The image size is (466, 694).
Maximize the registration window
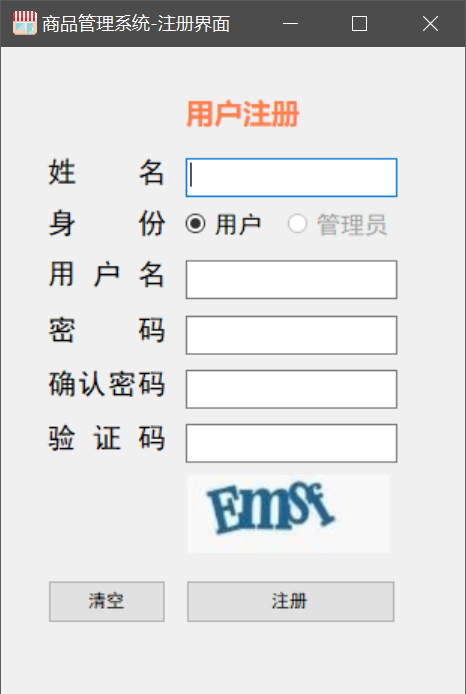tap(359, 23)
